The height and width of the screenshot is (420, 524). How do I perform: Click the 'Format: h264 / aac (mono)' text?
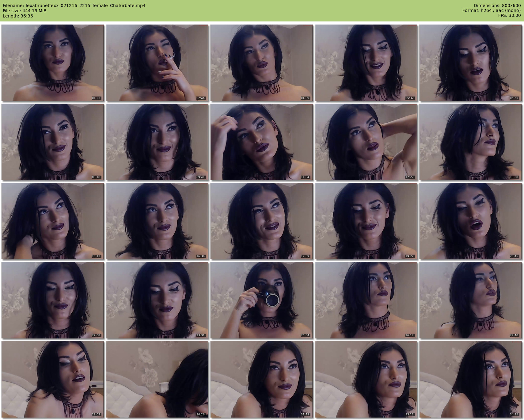[x=492, y=11]
